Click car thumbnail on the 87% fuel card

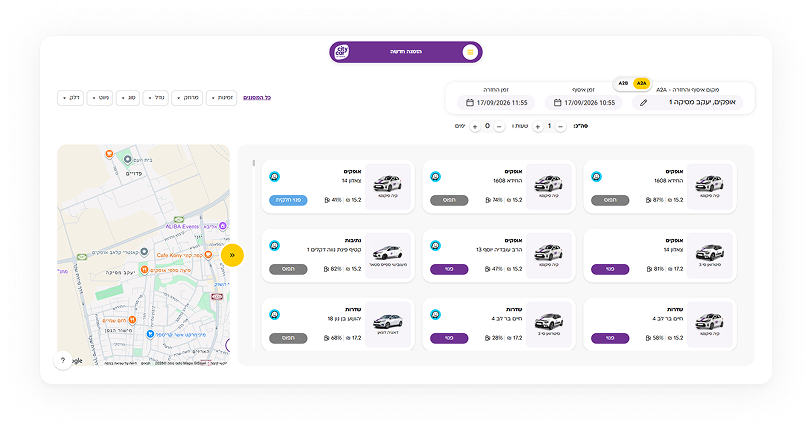709,187
